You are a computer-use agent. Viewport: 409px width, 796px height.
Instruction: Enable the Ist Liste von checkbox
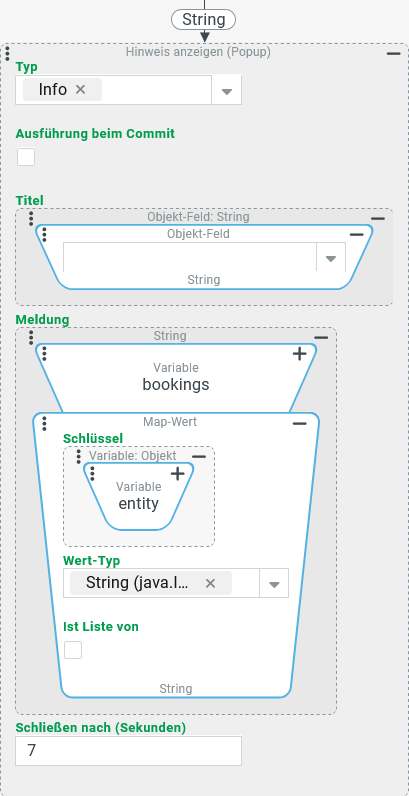pyautogui.click(x=73, y=650)
